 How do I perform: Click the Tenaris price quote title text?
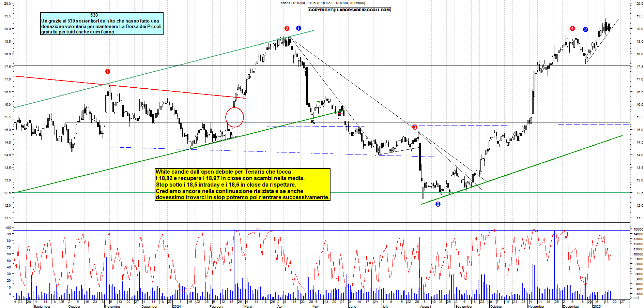[322, 3]
